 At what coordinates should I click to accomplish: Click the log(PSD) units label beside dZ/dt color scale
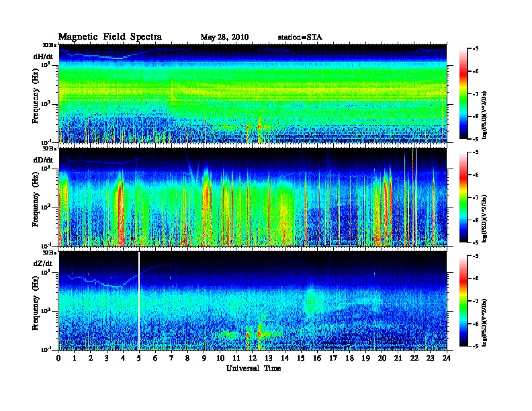coord(484,322)
